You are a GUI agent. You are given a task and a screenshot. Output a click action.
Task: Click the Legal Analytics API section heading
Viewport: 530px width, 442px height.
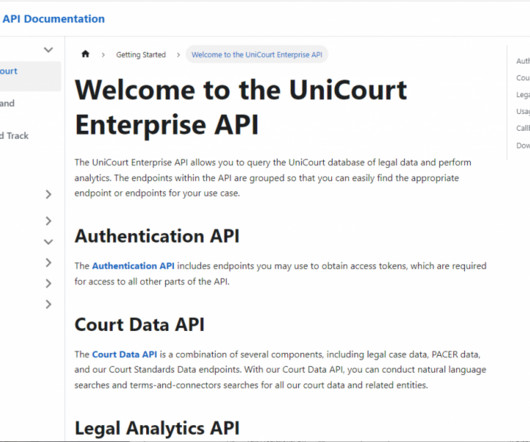click(157, 428)
